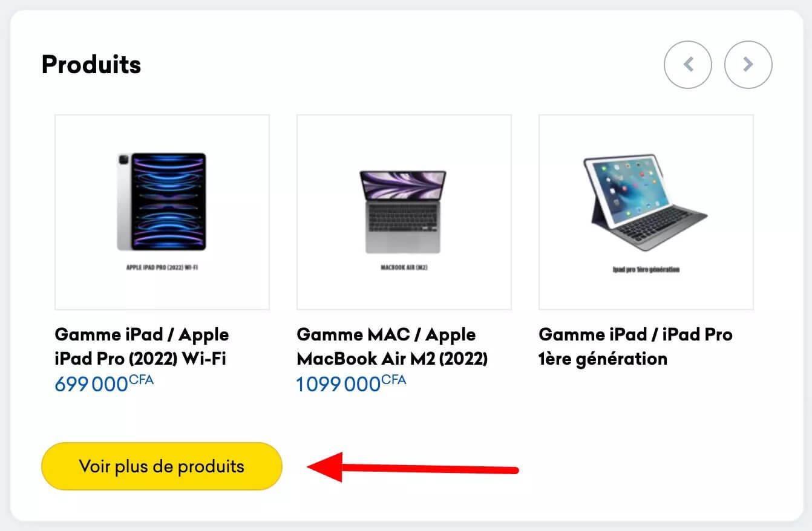This screenshot has height=531, width=812.
Task: Open the MacBook Air M2 product image
Action: (404, 212)
